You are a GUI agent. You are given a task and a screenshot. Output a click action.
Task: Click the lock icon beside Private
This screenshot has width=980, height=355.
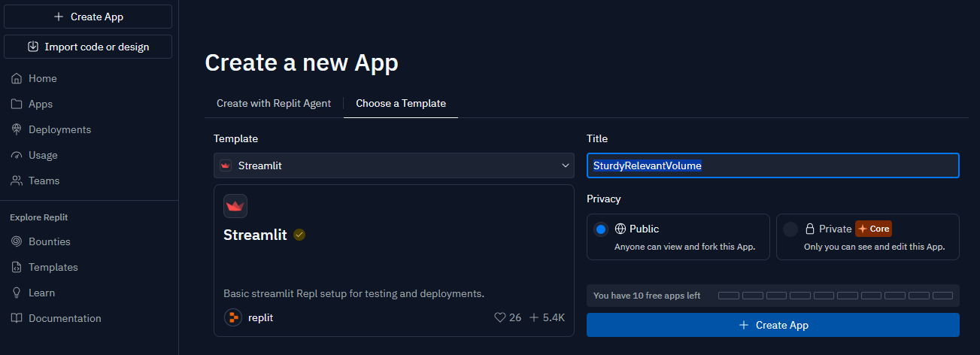(810, 229)
